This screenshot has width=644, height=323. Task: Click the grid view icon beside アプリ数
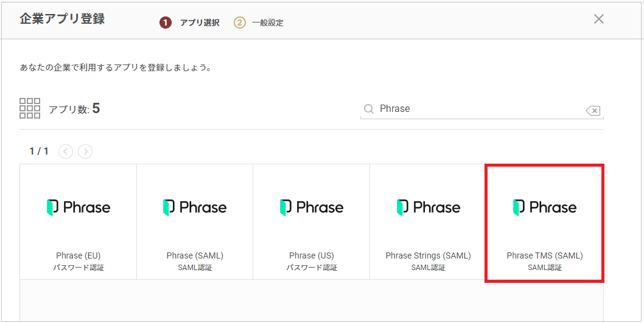point(30,108)
